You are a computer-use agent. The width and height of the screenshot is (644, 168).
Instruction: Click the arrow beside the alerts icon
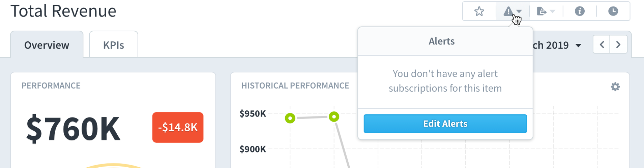[519, 11]
